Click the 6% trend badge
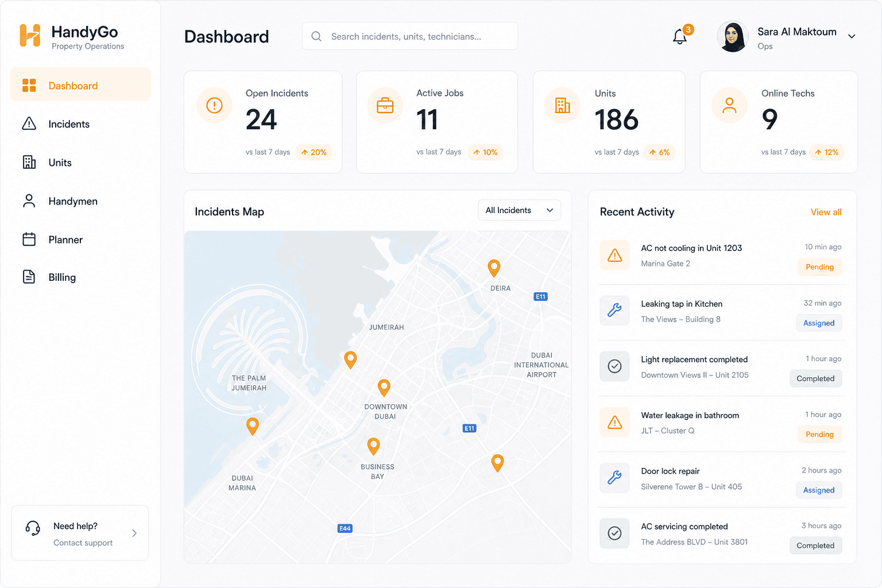Image resolution: width=882 pixels, height=588 pixels. (660, 152)
